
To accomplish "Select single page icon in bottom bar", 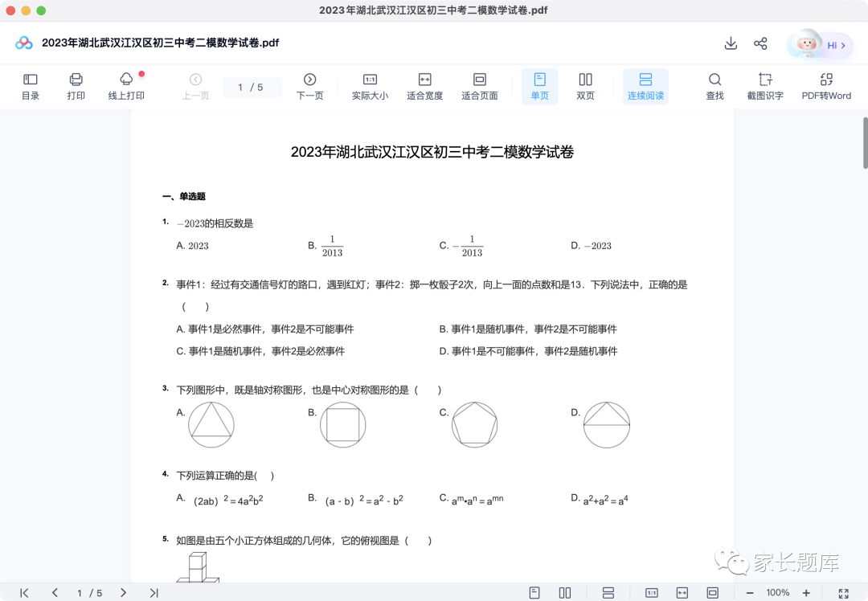I will pyautogui.click(x=534, y=593).
